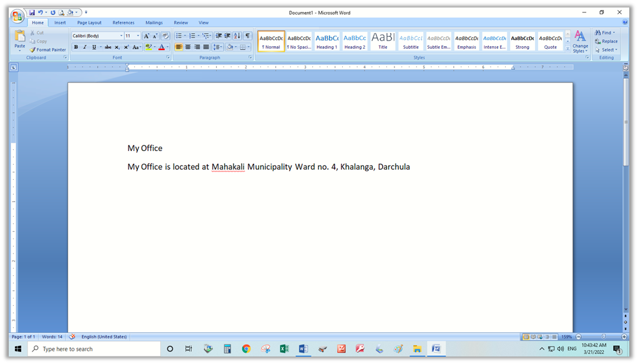Open the Font dialog launcher
Screen dimensions: 638x364
coord(168,57)
